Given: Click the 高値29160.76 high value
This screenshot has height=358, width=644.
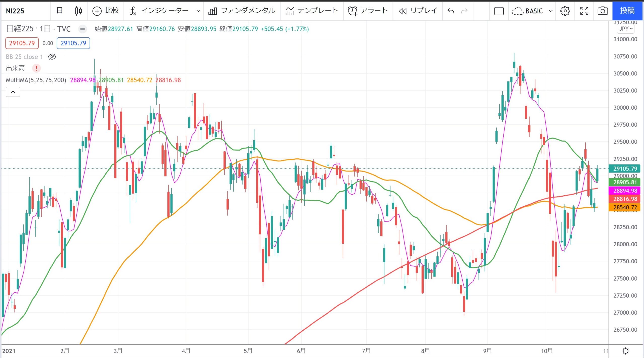Looking at the screenshot, I should (x=155, y=29).
